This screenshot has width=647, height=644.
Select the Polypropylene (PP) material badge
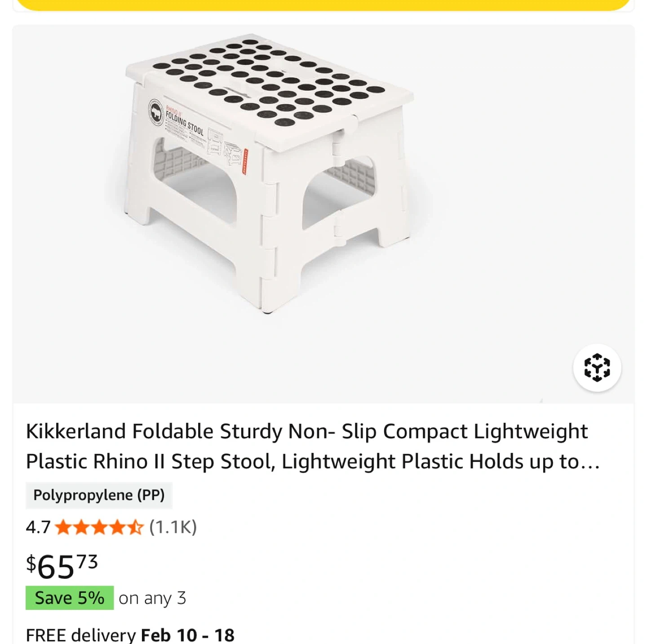(99, 495)
